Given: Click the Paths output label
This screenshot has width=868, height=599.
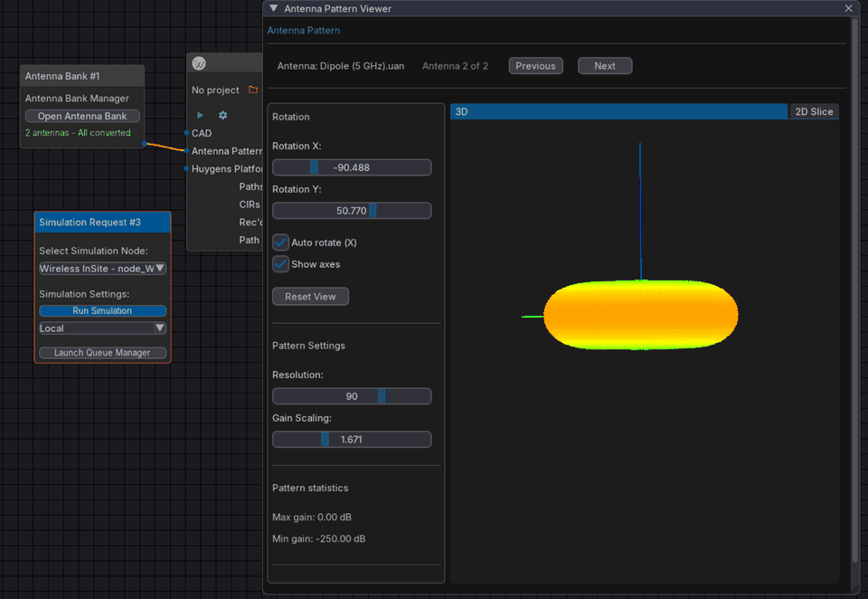Looking at the screenshot, I should [250, 186].
